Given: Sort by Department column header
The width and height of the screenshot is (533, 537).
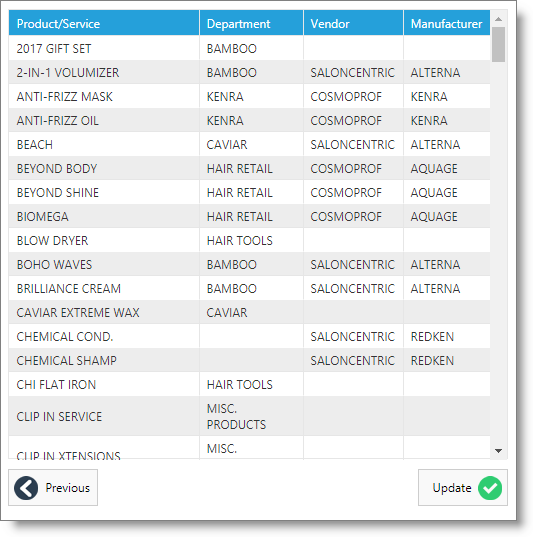Looking at the screenshot, I should click(x=251, y=23).
